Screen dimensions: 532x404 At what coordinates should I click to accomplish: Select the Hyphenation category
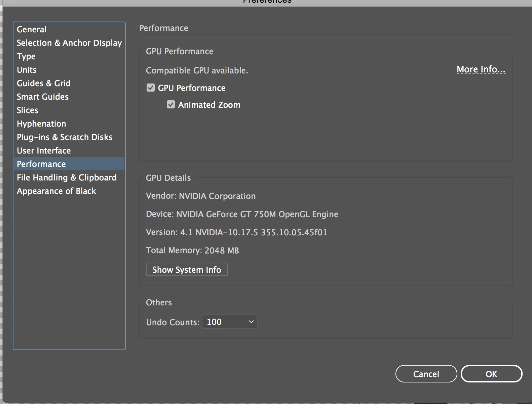click(69, 124)
